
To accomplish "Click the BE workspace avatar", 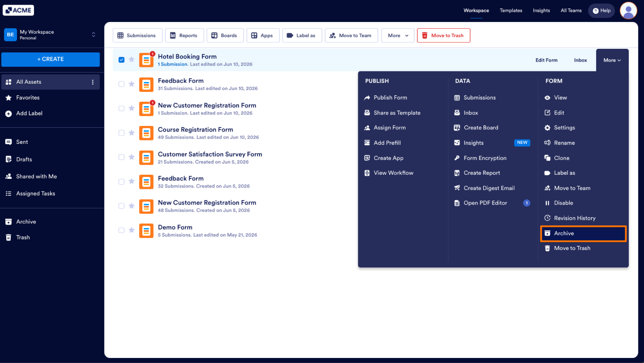I will [10, 35].
